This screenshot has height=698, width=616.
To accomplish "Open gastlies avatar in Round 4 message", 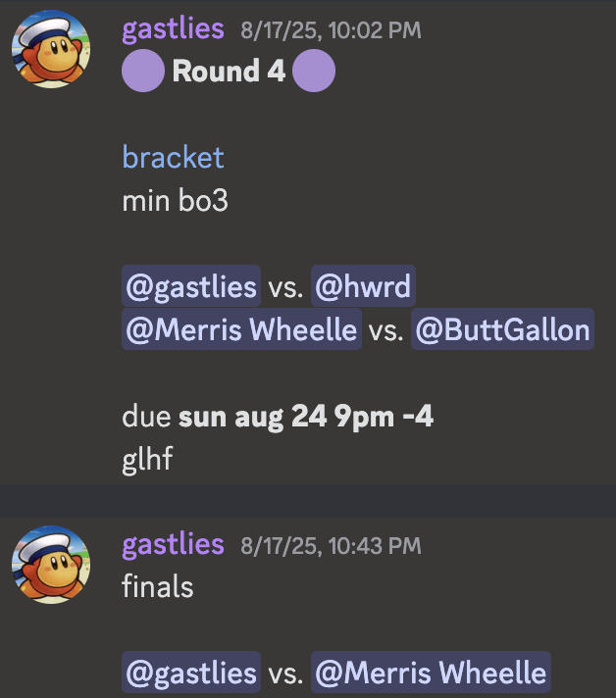I will click(51, 49).
